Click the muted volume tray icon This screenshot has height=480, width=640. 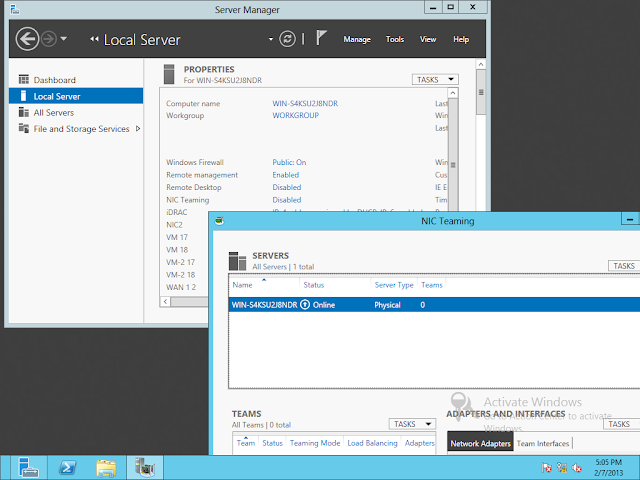(577, 468)
